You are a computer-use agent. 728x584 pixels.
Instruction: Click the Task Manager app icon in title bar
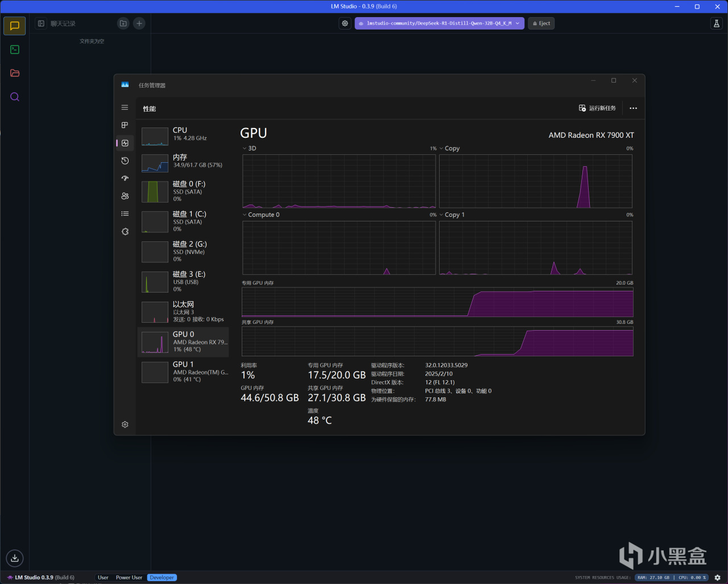(x=125, y=85)
